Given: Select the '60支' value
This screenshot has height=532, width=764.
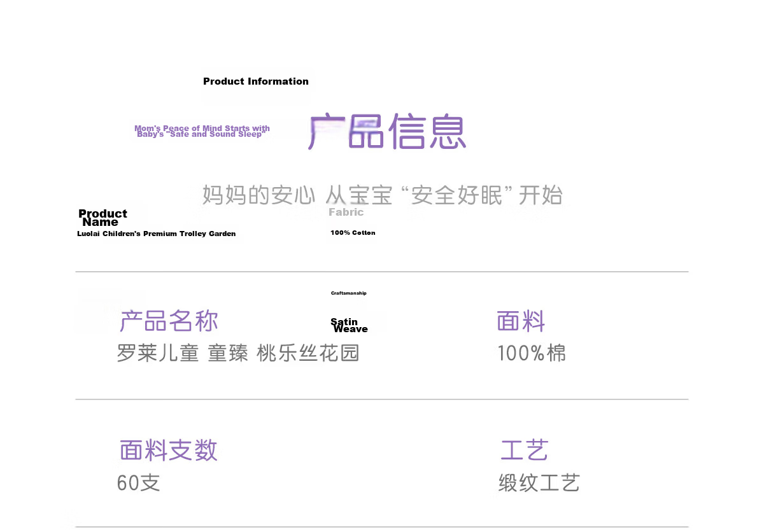Looking at the screenshot, I should pyautogui.click(x=138, y=483).
